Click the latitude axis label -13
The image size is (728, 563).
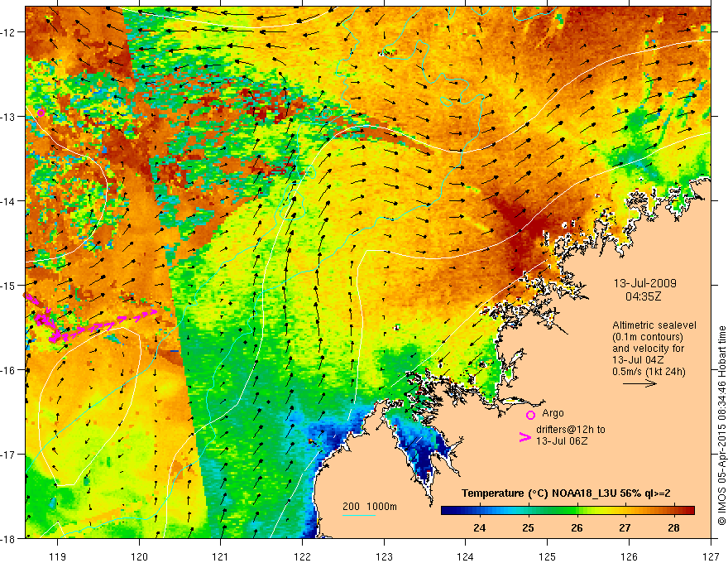coord(9,116)
